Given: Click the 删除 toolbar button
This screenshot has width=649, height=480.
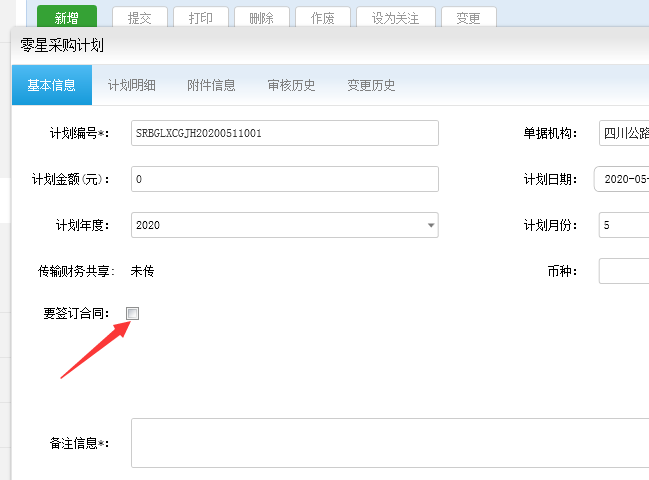Looking at the screenshot, I should click(x=260, y=18).
